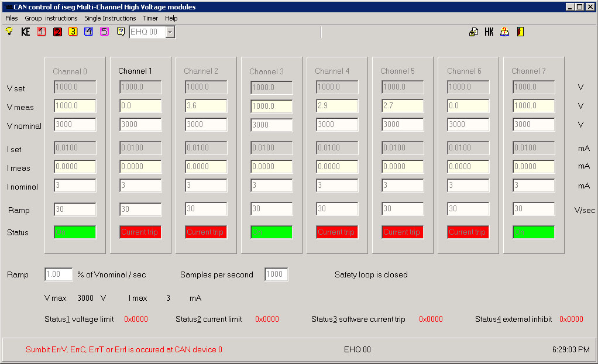Click the HK toolbar icon
Viewport: 598px width, 364px height.
coord(489,32)
